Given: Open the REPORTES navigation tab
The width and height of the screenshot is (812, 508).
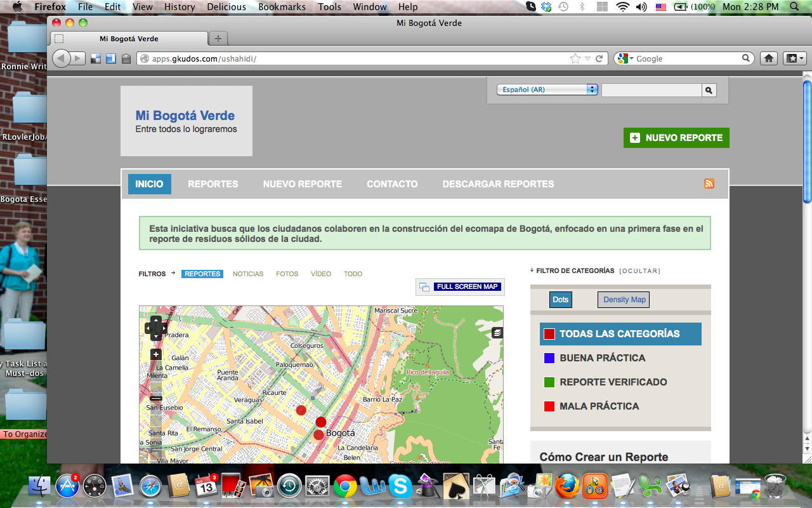Looking at the screenshot, I should coord(213,184).
